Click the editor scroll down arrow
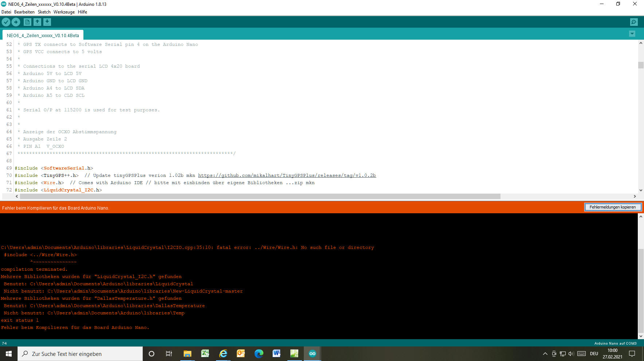 coord(641,190)
